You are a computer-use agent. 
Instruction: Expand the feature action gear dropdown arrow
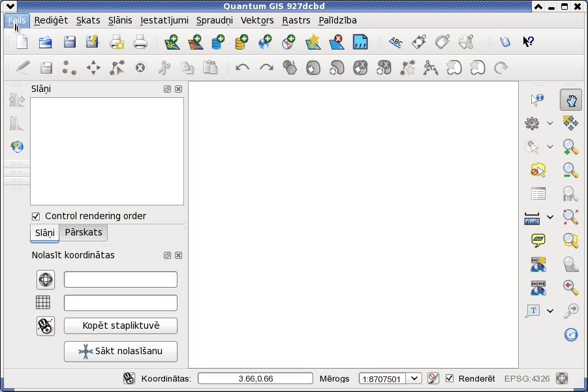(549, 123)
